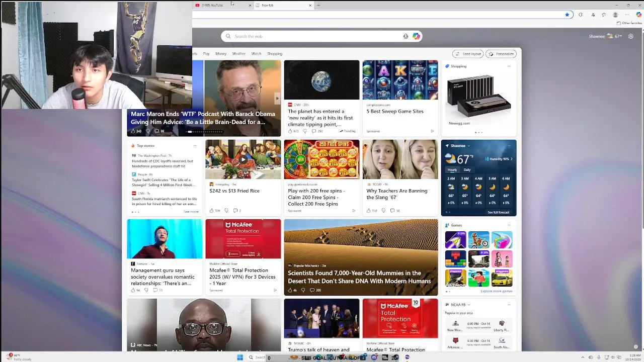Click Explore more games link
This screenshot has width=644, height=362.
coord(497,291)
